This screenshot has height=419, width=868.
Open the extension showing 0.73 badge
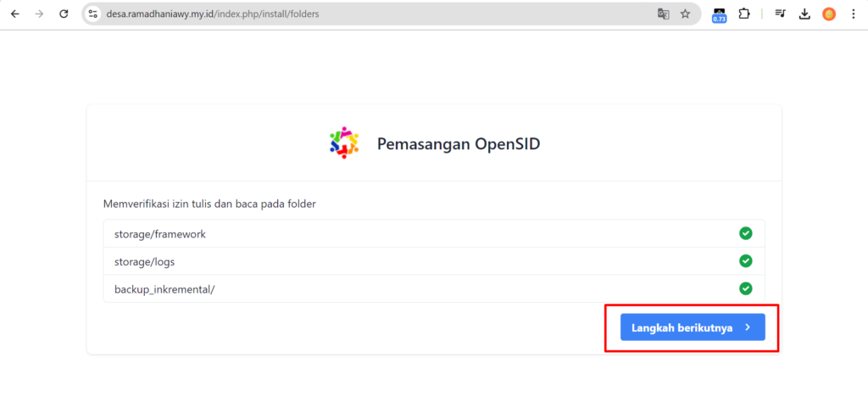pos(719,15)
